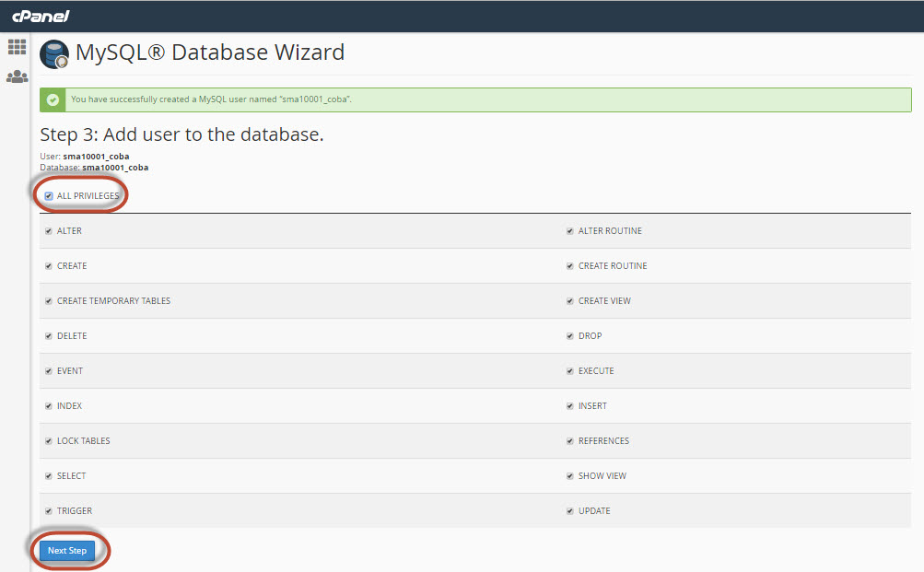
Task: Toggle the ALTER ROUTINE checkbox
Action: pyautogui.click(x=570, y=231)
